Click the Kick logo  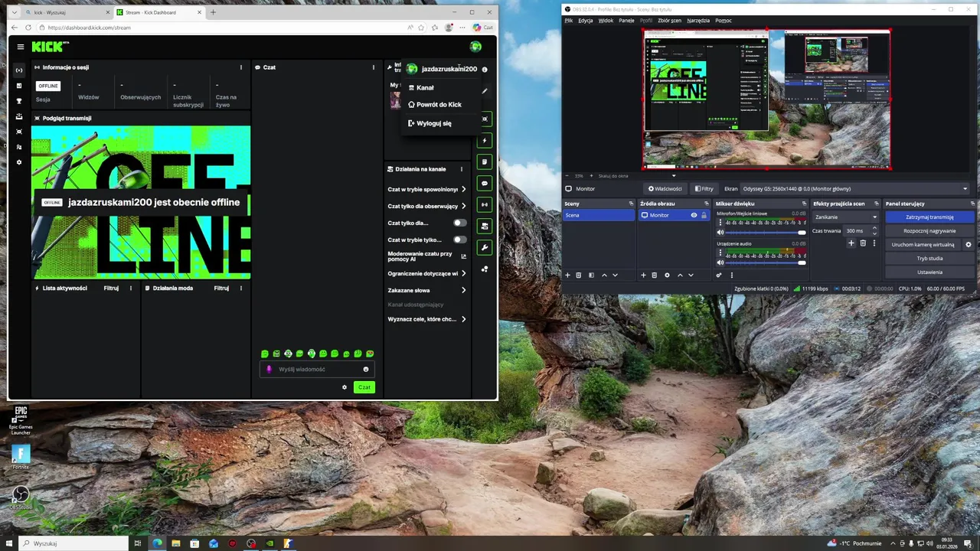(x=50, y=47)
